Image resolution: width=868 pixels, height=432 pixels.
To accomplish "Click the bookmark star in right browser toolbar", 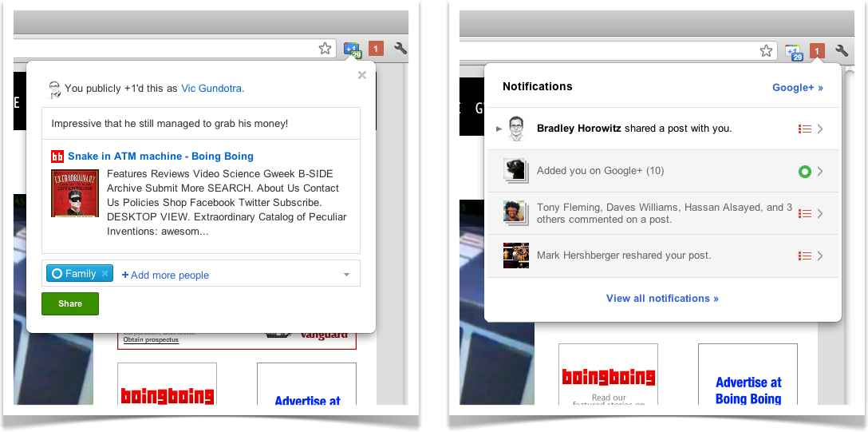I will point(766,51).
